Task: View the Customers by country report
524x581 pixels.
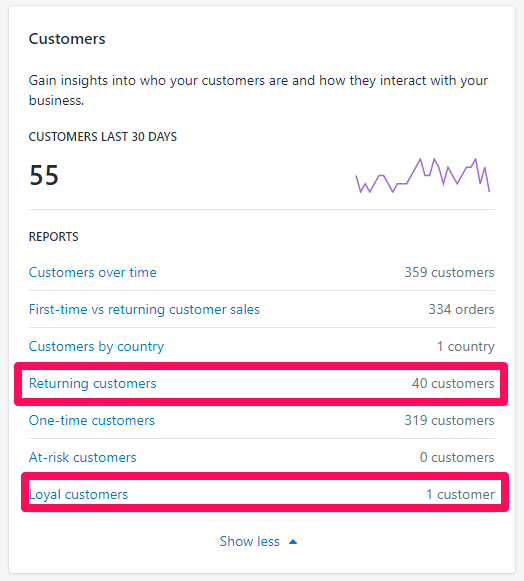Action: (x=96, y=346)
